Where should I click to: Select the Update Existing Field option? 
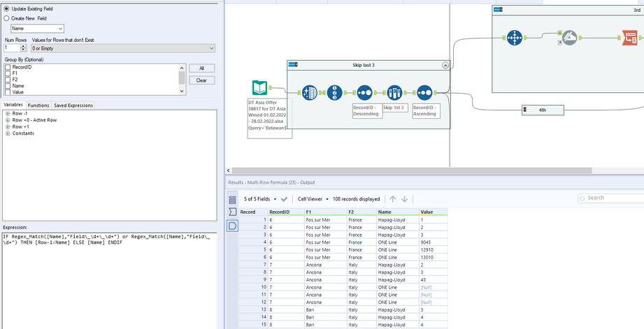[8, 8]
